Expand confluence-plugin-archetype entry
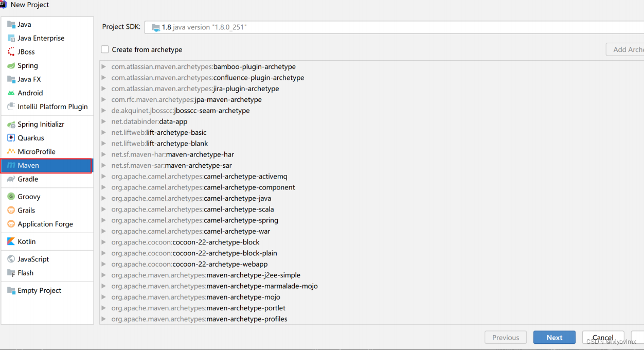 104,78
